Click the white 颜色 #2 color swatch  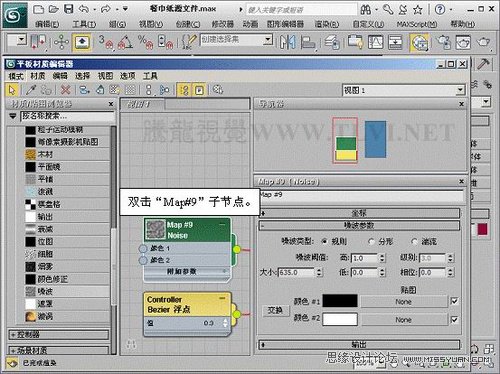click(340, 319)
